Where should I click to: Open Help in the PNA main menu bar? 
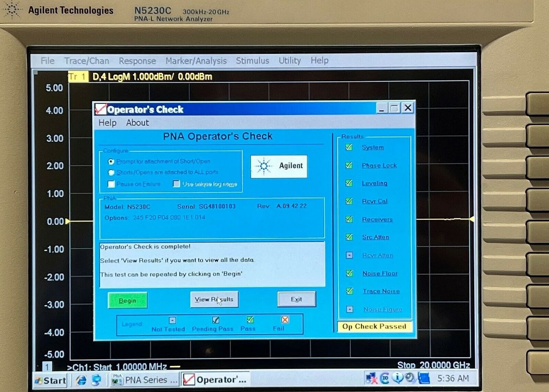[319, 60]
